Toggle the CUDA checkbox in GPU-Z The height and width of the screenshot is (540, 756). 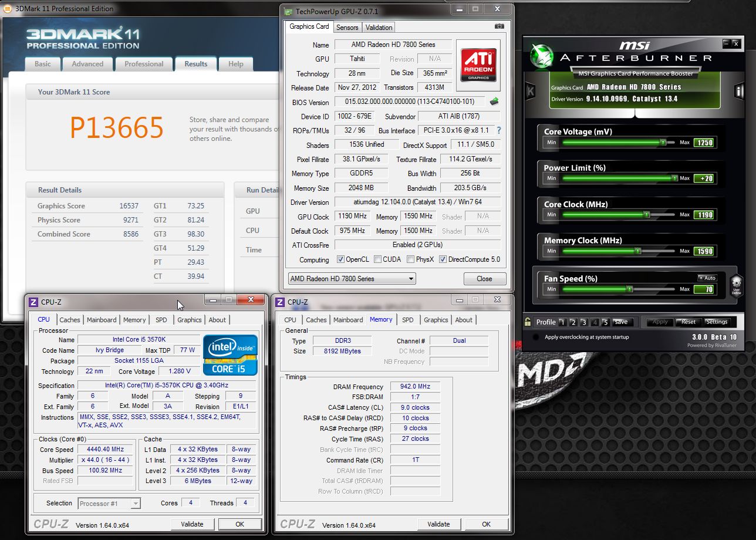point(378,259)
